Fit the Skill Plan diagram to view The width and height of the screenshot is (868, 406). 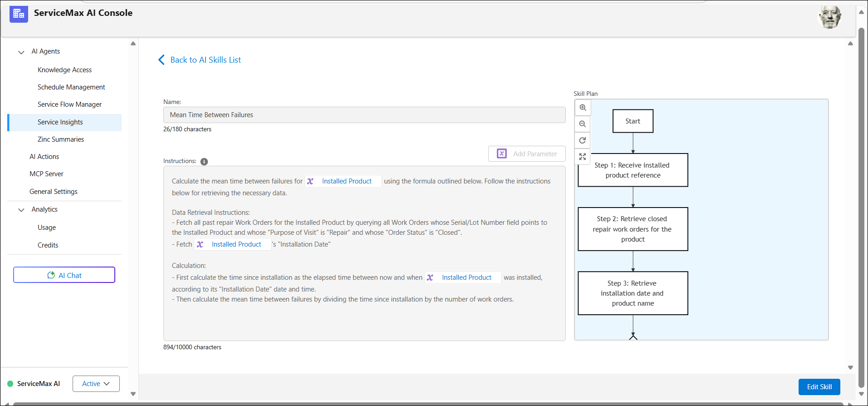pos(583,157)
